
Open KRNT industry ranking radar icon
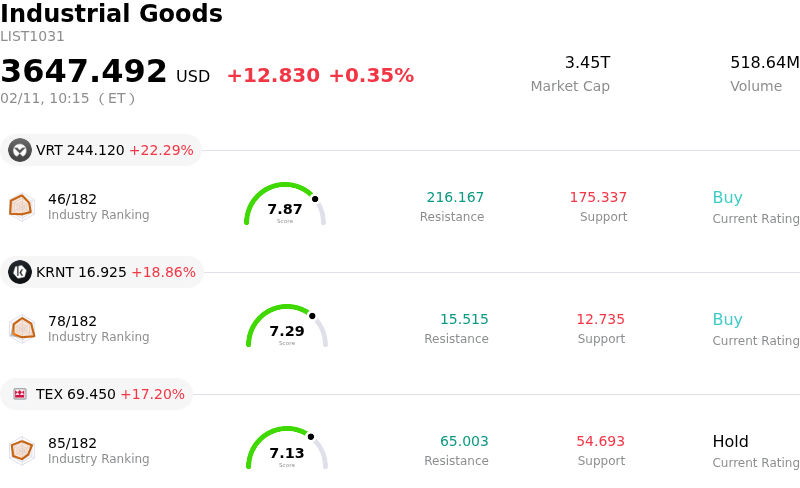tap(21, 328)
